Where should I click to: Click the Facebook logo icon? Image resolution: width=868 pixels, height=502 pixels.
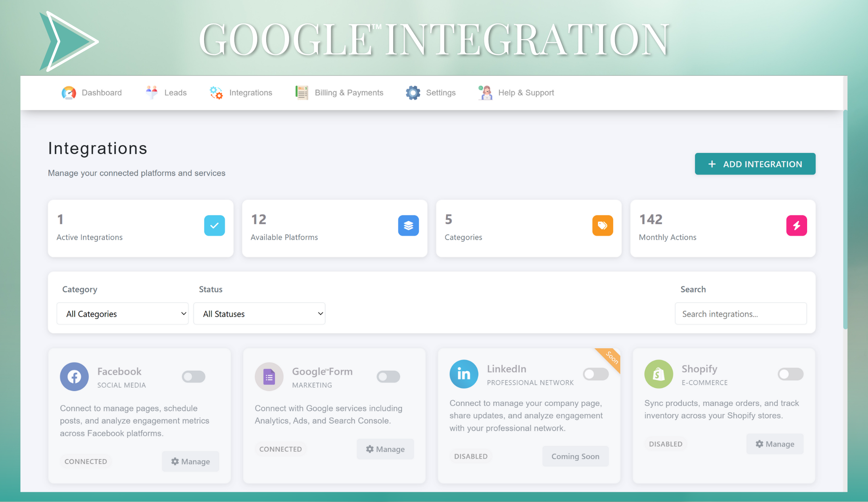(74, 376)
